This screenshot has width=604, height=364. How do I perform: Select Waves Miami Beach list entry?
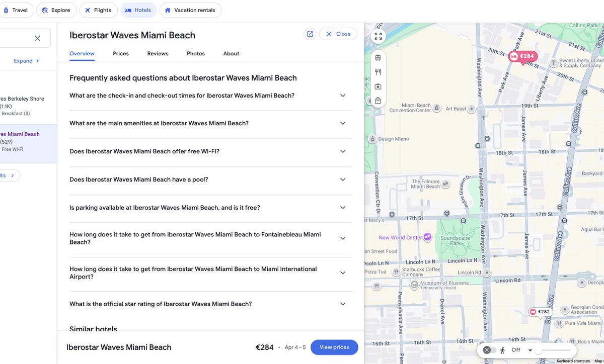28,143
